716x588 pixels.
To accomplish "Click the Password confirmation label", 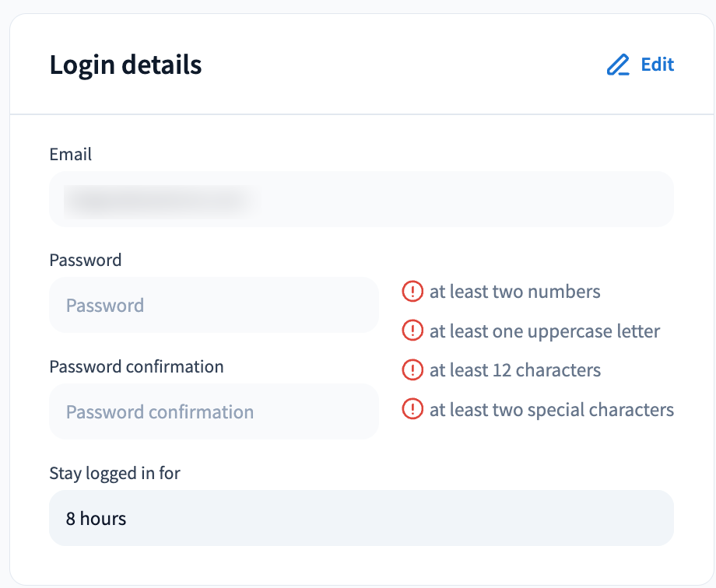I will click(136, 366).
